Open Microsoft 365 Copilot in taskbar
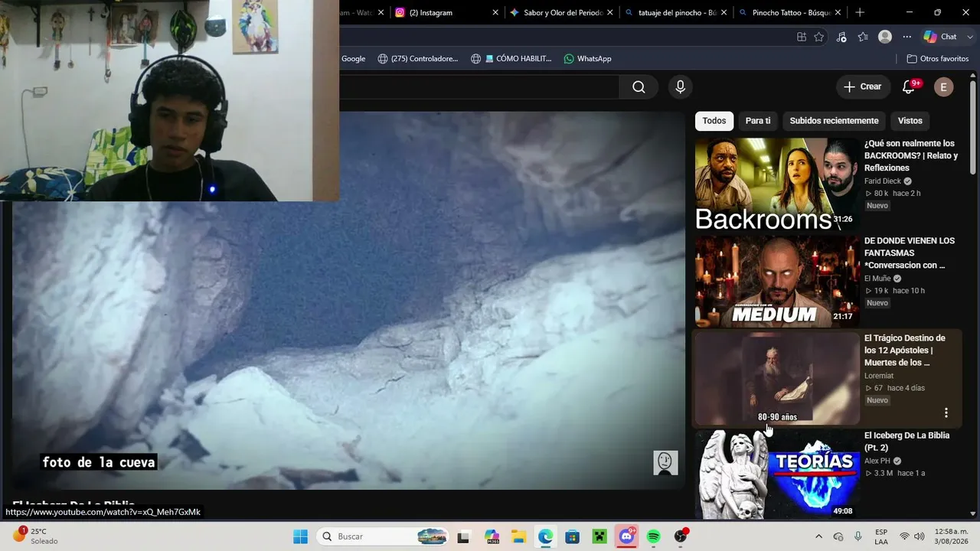This screenshot has width=980, height=551. (492, 537)
